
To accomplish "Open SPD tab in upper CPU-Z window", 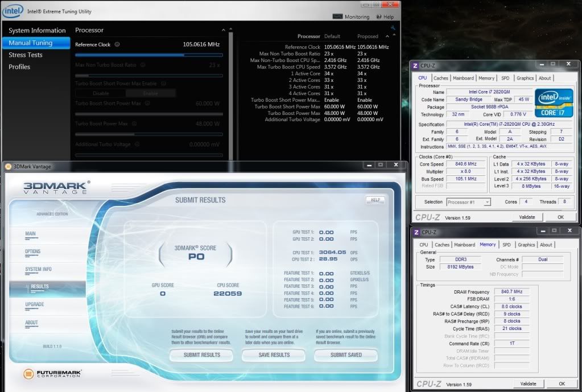I will 505,78.
